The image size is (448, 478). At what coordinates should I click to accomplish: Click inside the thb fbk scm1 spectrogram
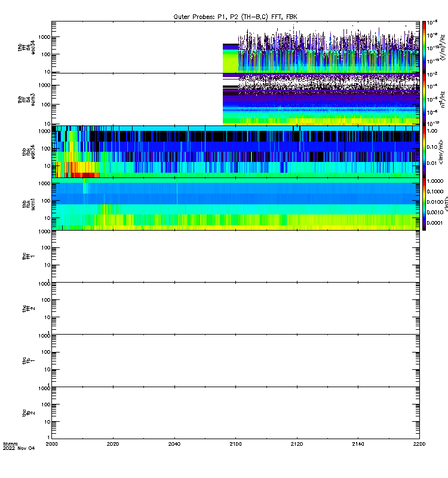235,204
